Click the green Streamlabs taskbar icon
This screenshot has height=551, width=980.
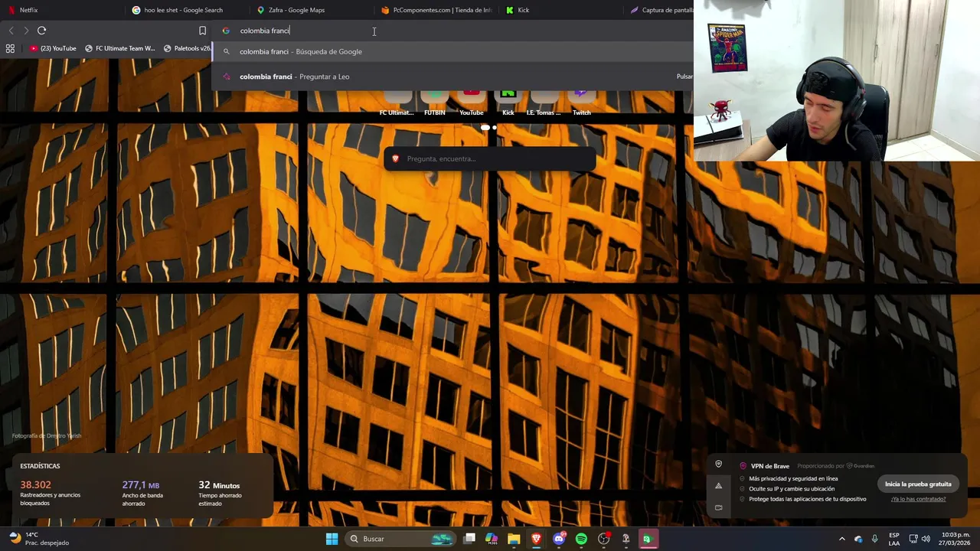coord(647,539)
